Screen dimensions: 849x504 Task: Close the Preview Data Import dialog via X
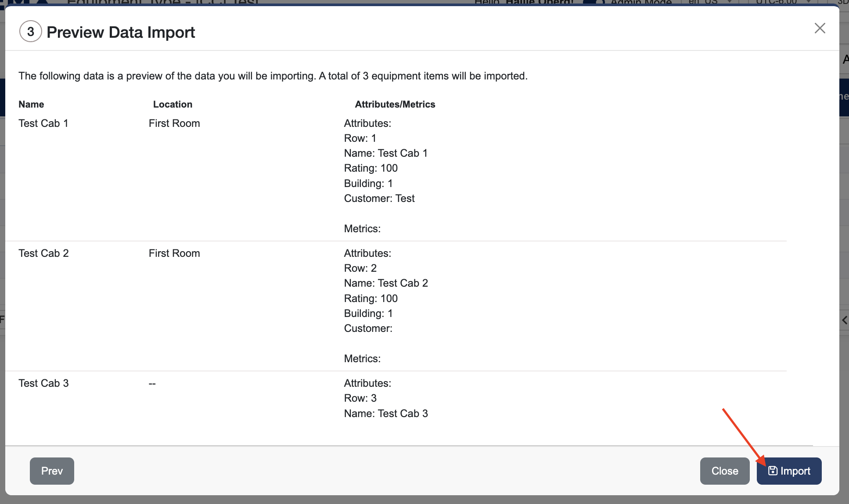click(x=819, y=28)
